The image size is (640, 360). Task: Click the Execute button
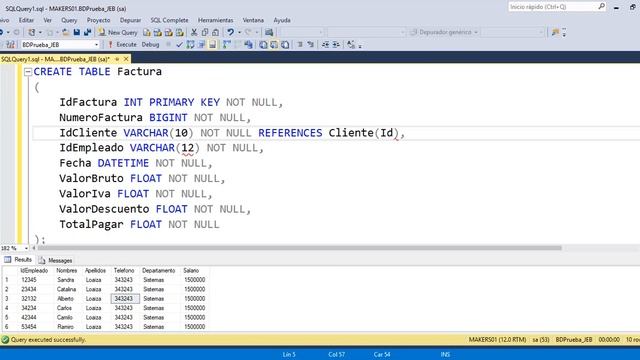point(122,44)
